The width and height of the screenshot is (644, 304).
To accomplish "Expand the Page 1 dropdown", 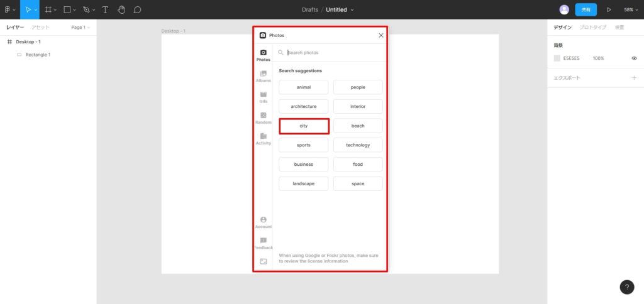I will coord(80,28).
